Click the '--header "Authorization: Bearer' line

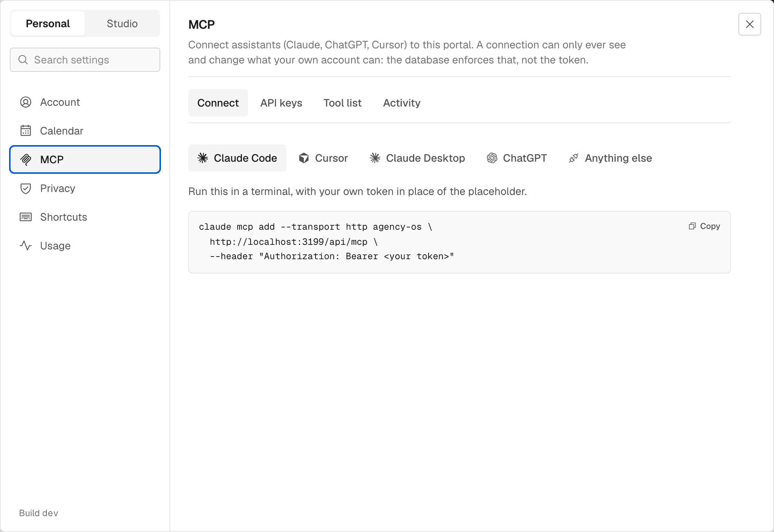coord(332,256)
